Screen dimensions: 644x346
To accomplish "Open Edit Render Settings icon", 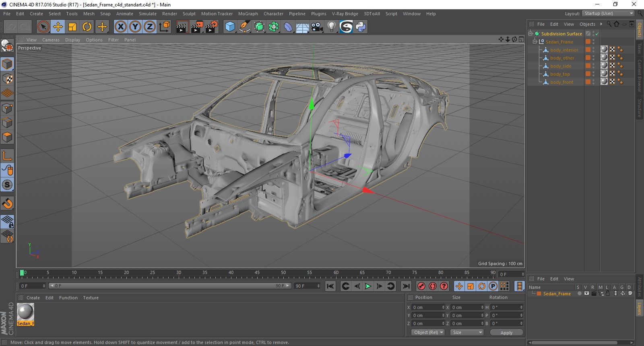I will [212, 27].
